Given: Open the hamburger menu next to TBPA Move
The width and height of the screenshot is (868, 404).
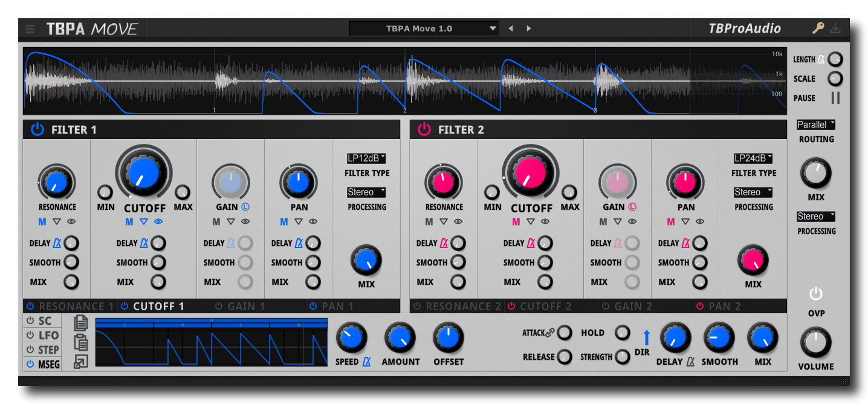Looking at the screenshot, I should 30,28.
